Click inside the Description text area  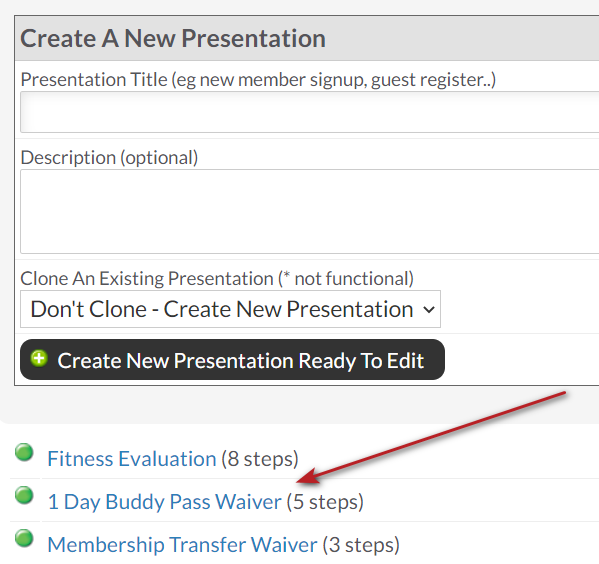309,212
